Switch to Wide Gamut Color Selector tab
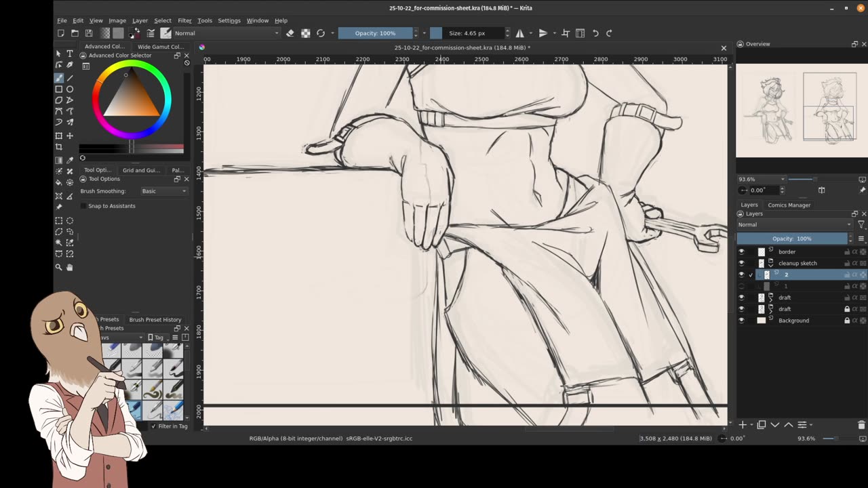868x488 pixels. (161, 47)
